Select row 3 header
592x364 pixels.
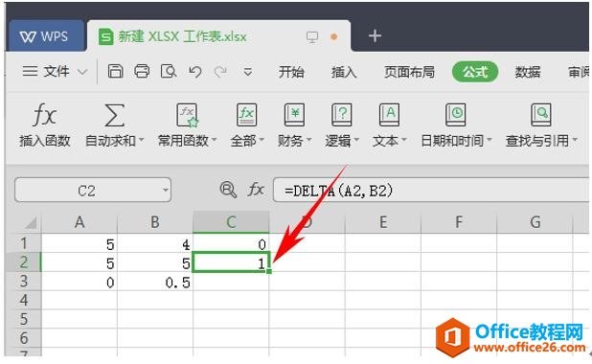[24, 281]
